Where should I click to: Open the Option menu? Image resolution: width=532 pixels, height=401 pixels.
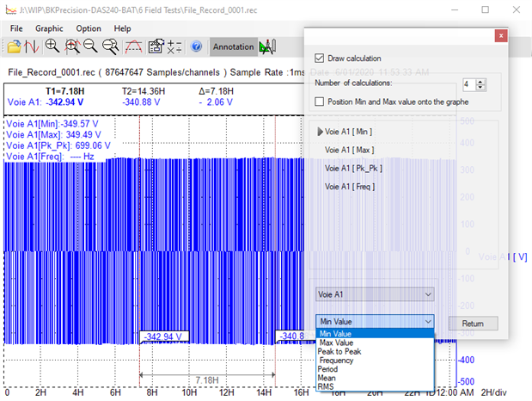[x=88, y=28]
